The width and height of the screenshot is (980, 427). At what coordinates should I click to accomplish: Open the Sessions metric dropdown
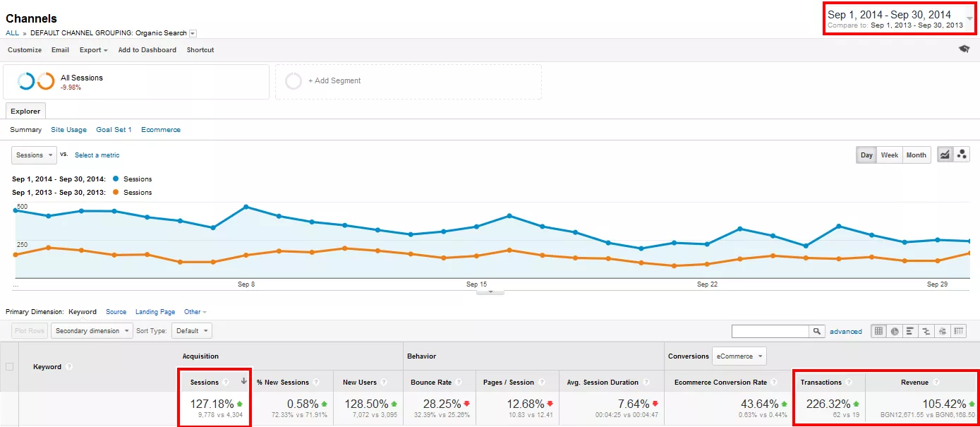point(34,155)
